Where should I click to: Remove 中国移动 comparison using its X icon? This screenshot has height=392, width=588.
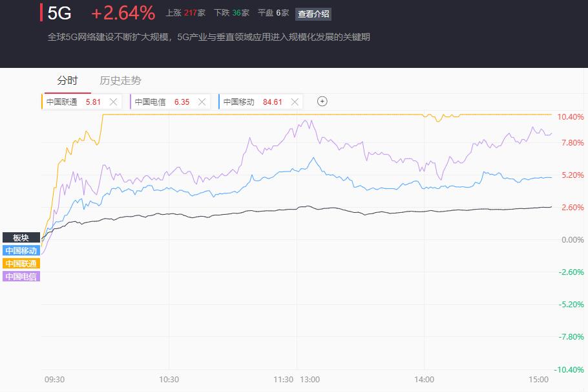click(295, 102)
